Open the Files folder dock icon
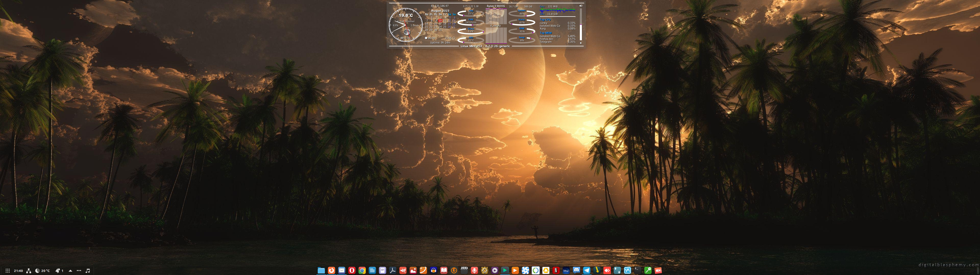Image resolution: width=980 pixels, height=275 pixels. (x=322, y=270)
